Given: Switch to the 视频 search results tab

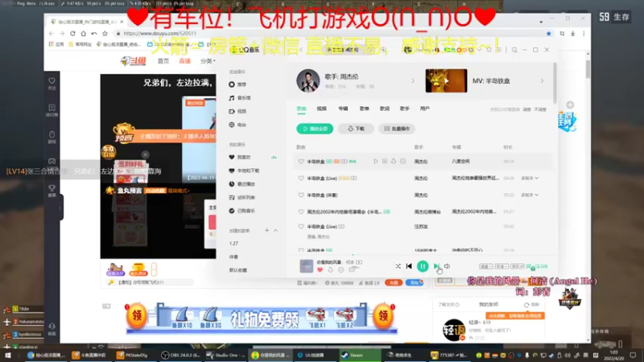Looking at the screenshot, I should coord(321,109).
